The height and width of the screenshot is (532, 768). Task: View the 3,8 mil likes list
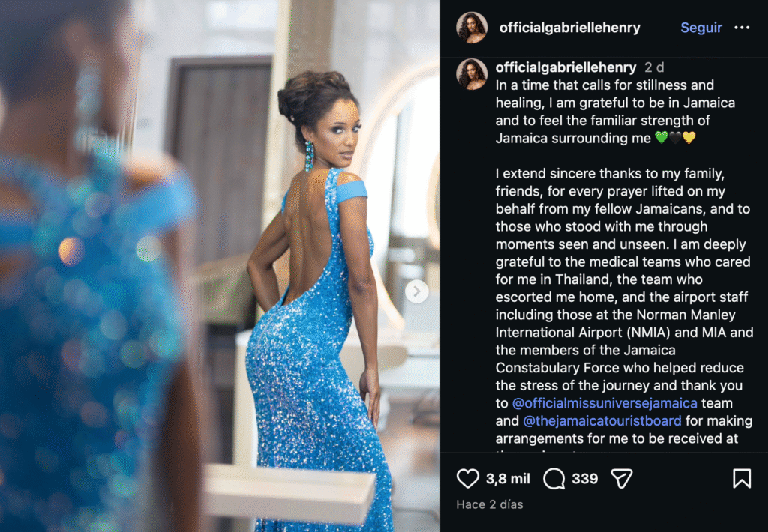508,478
